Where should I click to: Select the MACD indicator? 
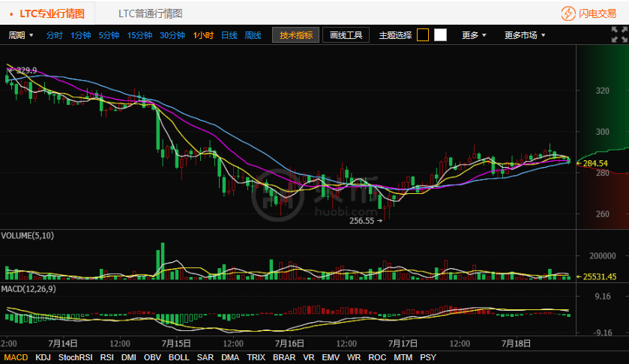click(15, 357)
